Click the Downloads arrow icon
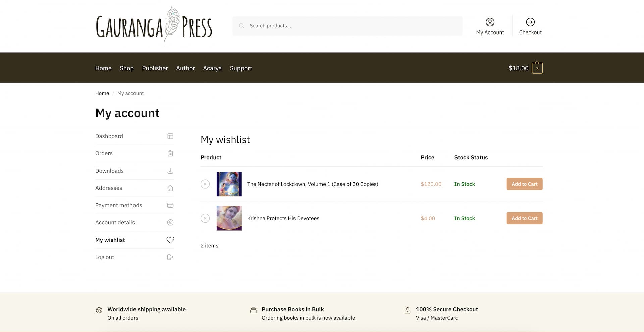 coord(170,171)
